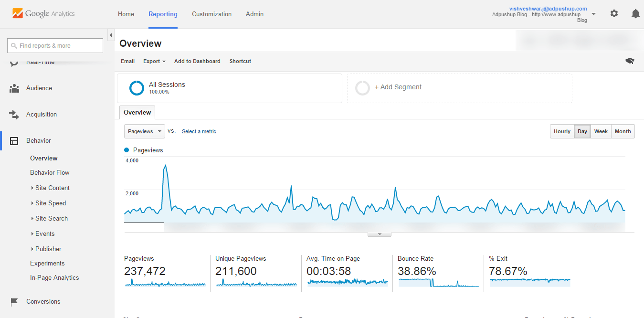The width and height of the screenshot is (644, 318).
Task: Click the Google Analytics logo
Action: tap(43, 14)
